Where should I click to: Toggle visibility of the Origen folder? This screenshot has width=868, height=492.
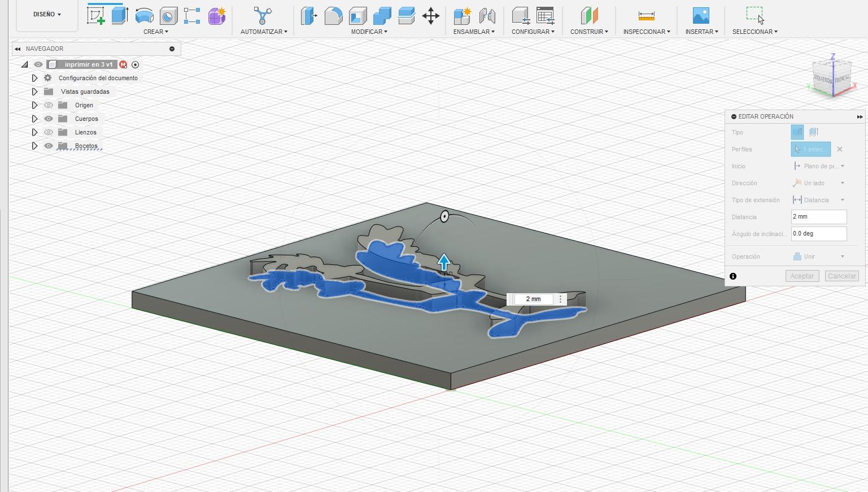click(x=49, y=105)
